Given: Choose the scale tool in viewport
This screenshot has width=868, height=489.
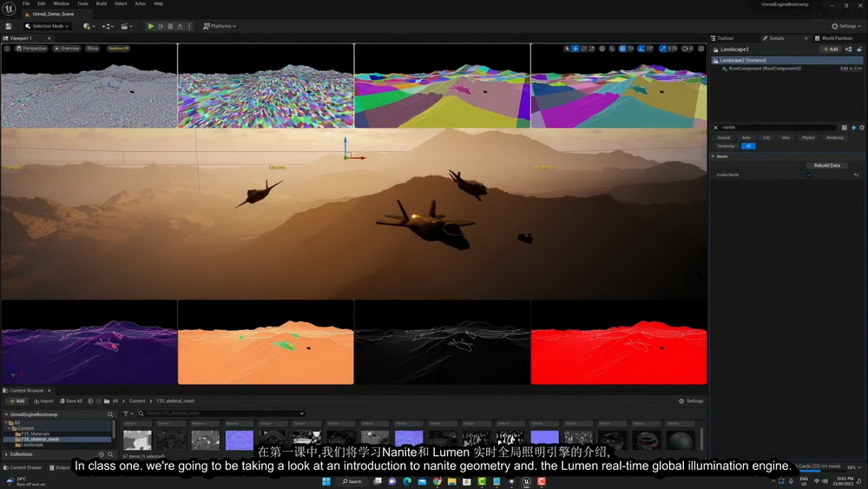Looking at the screenshot, I should click(592, 49).
